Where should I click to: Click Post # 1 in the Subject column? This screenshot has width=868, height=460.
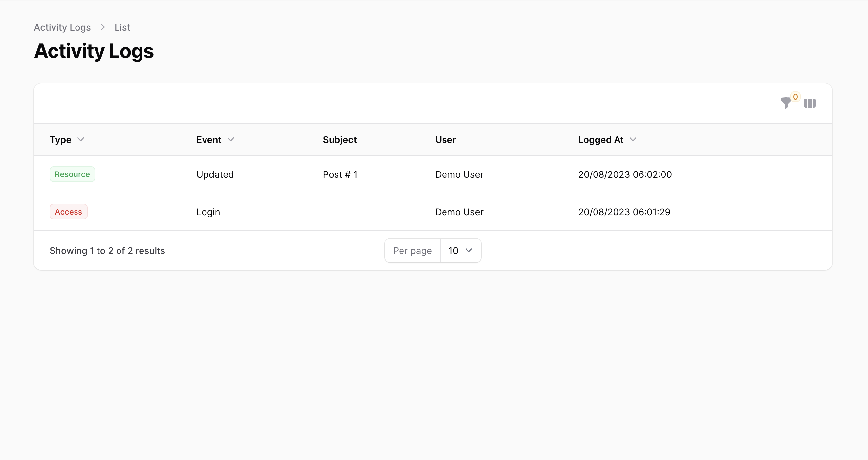[x=340, y=174]
